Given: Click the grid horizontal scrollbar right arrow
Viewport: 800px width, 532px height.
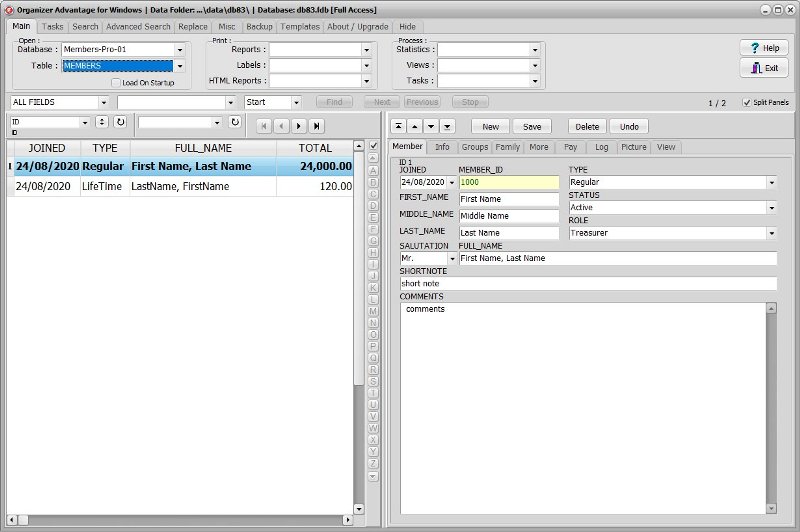Looking at the screenshot, I should [x=347, y=520].
